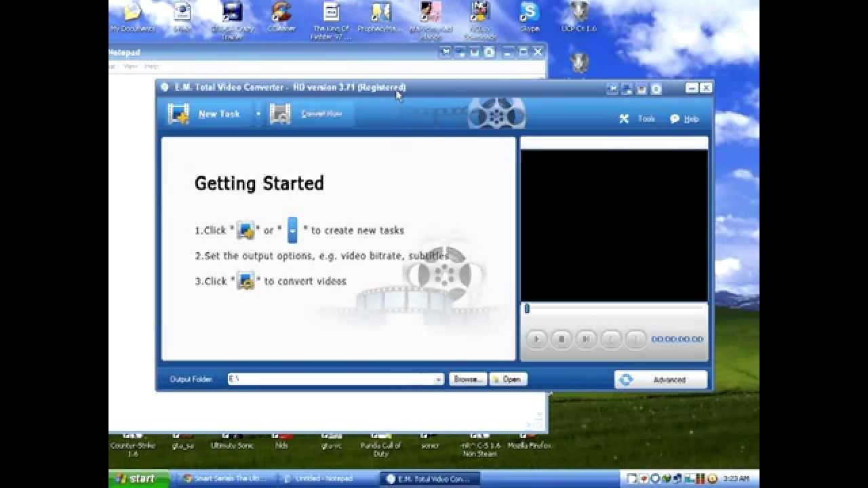Close the Total Video Converter window
868x488 pixels.
click(x=706, y=88)
